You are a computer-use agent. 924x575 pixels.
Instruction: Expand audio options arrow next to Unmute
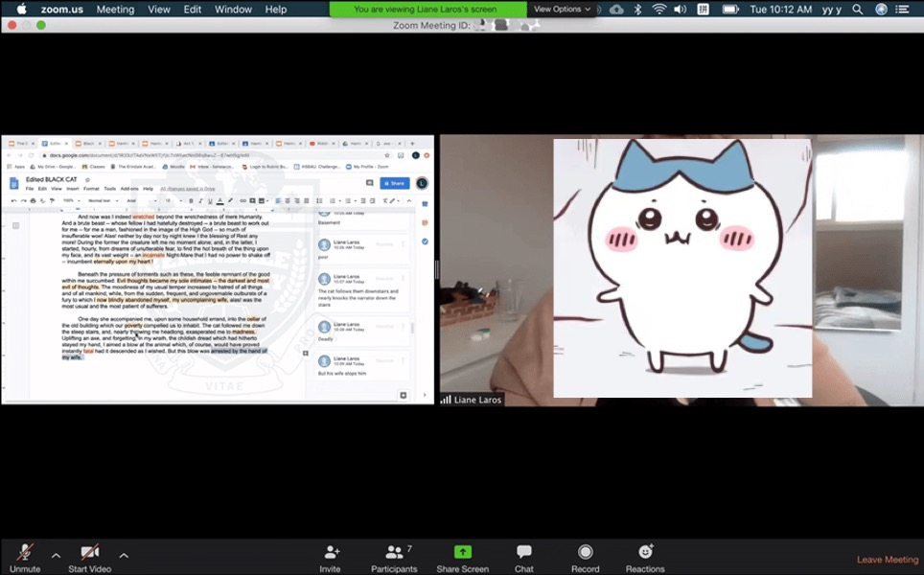click(x=56, y=555)
